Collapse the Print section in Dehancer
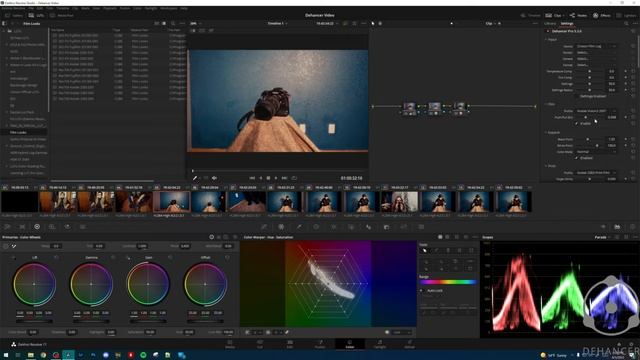Screen dimensions: 640x360 coord(546,166)
